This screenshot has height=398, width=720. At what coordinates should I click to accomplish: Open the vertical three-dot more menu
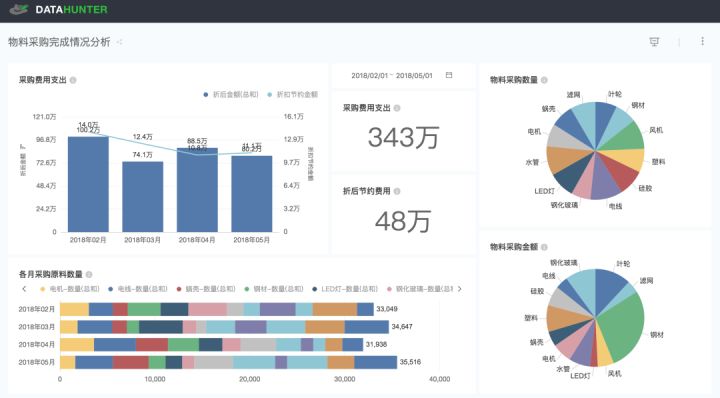pyautogui.click(x=702, y=41)
